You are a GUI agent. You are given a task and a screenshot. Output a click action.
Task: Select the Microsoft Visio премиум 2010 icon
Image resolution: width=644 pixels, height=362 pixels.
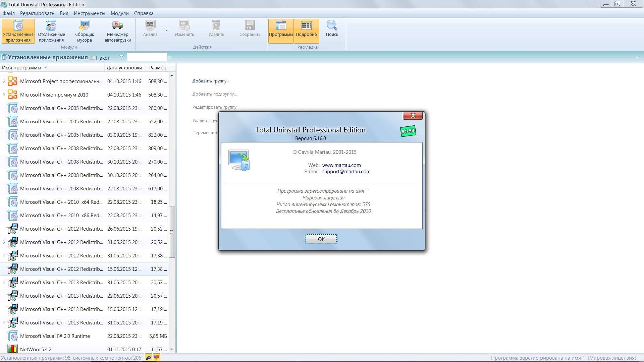[12, 95]
